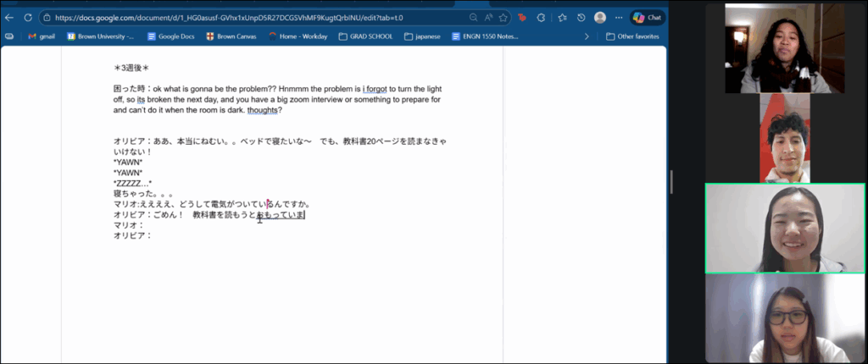Activate the Read Aloud icon

pos(488,17)
